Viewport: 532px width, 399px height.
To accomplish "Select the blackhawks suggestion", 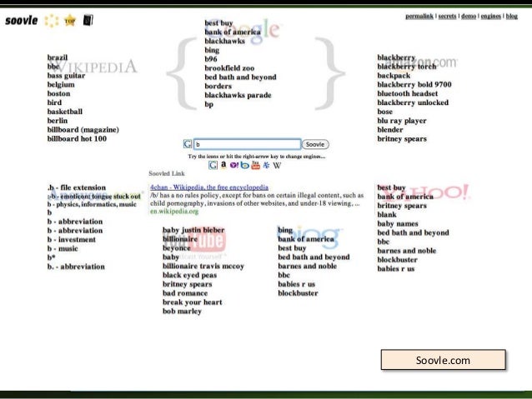I will click(x=224, y=41).
